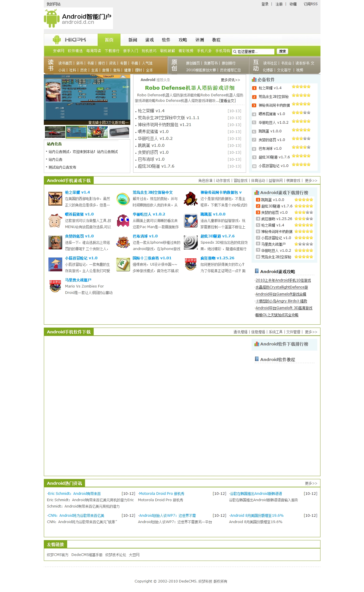This screenshot has height=592, width=364.
Task: Click 书友会 in 互动 section
Action: tap(286, 63)
